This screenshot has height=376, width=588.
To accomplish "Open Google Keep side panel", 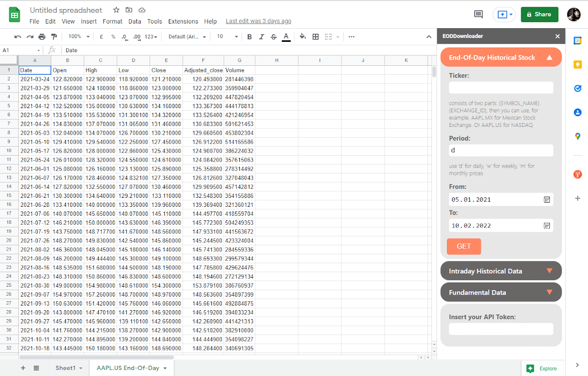I will coord(578,65).
